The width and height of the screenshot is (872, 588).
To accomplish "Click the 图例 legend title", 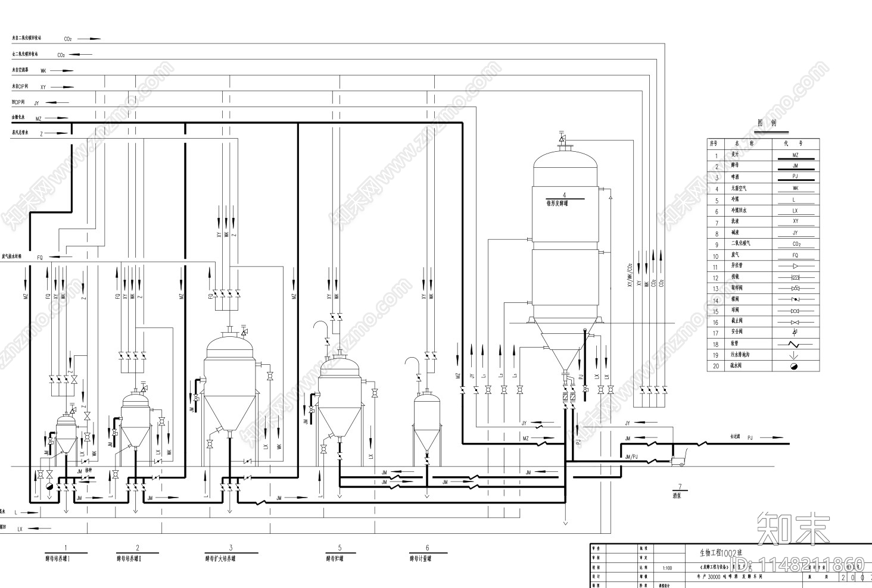I will [x=766, y=123].
